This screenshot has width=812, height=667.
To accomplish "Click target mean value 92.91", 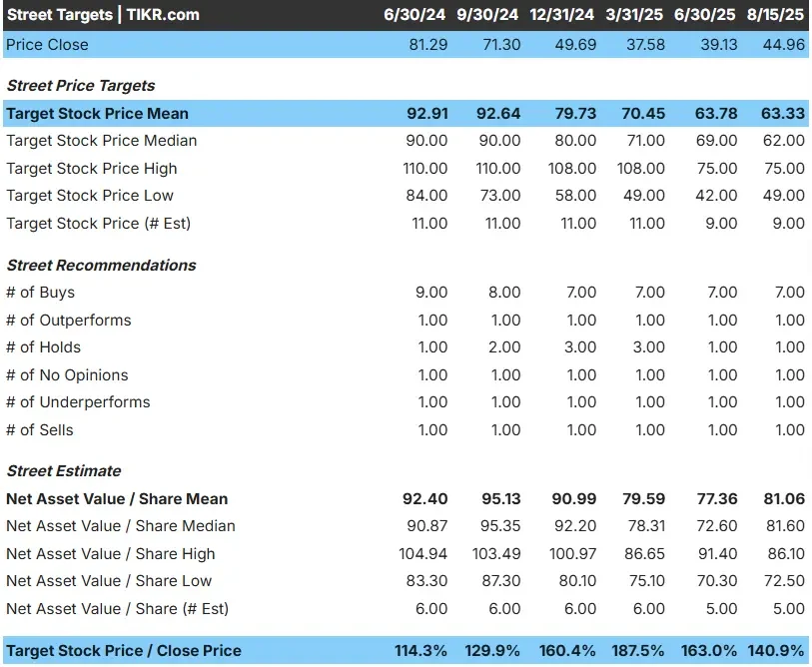I will tap(427, 114).
